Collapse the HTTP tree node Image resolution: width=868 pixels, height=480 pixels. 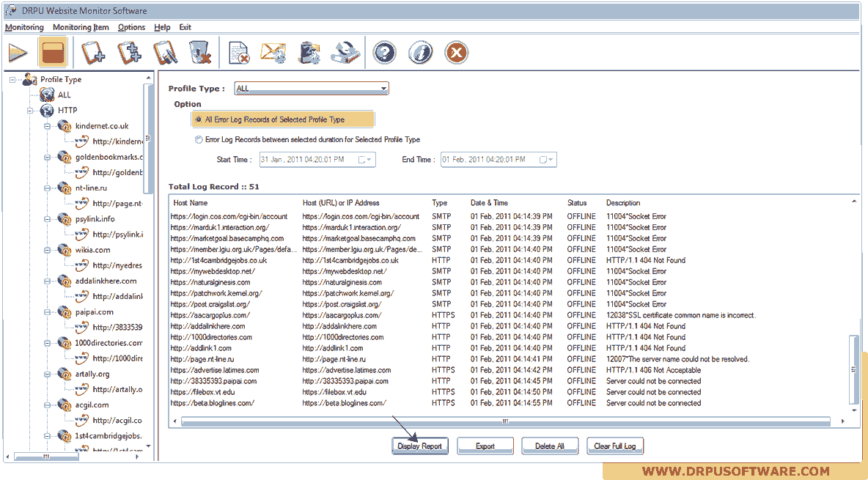(31, 111)
